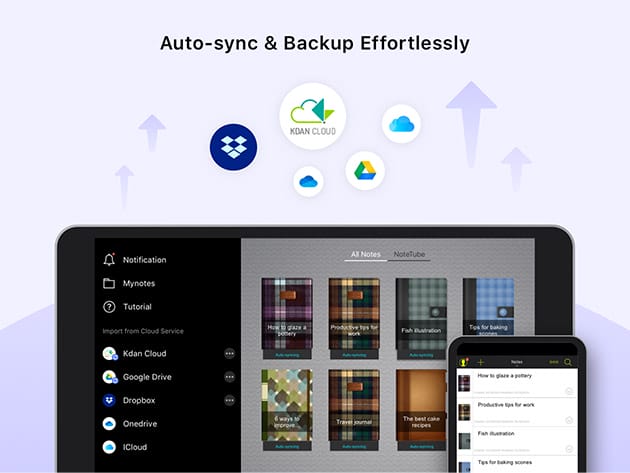Tap the search magnifier on the phone

(x=569, y=362)
